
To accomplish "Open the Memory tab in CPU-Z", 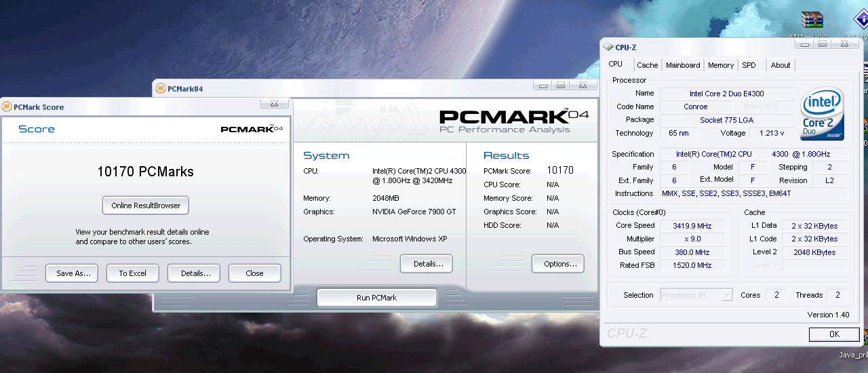I will tap(720, 65).
